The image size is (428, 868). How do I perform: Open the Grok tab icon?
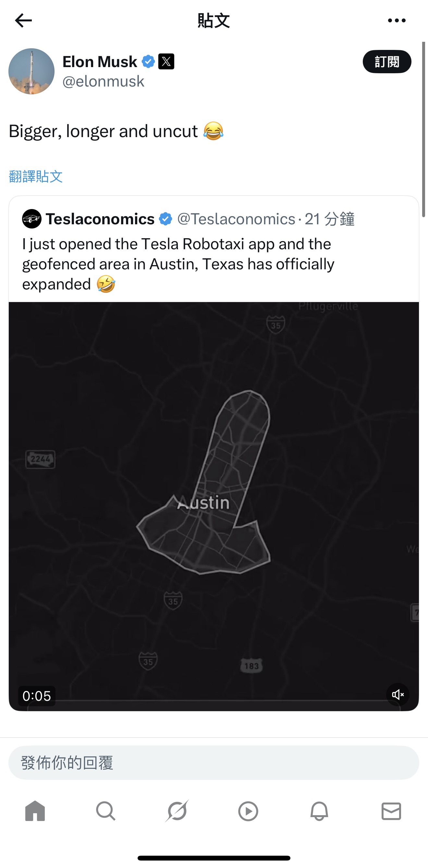pos(177,811)
